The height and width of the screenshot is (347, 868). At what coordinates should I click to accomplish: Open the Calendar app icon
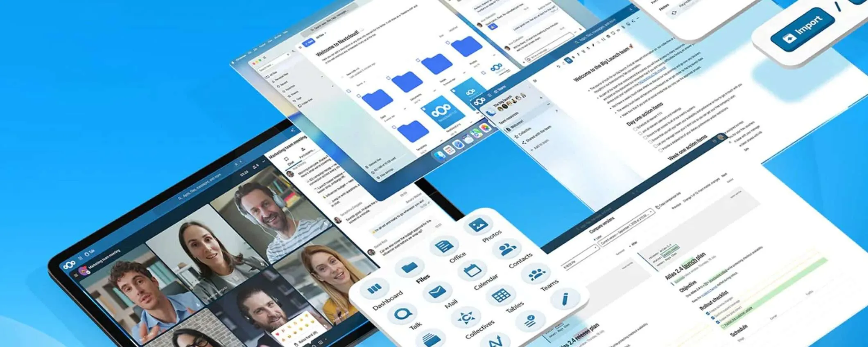coord(472,270)
